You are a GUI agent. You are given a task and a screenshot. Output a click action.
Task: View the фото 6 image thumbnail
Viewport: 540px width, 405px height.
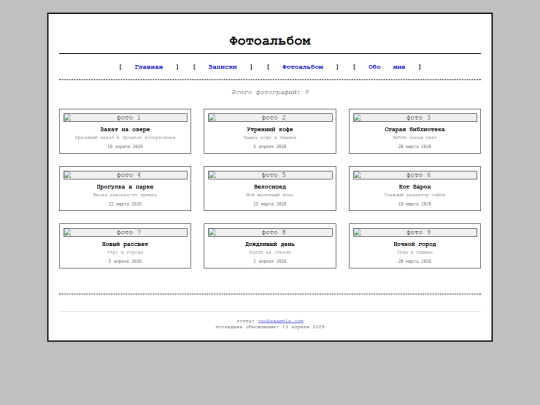coord(415,175)
